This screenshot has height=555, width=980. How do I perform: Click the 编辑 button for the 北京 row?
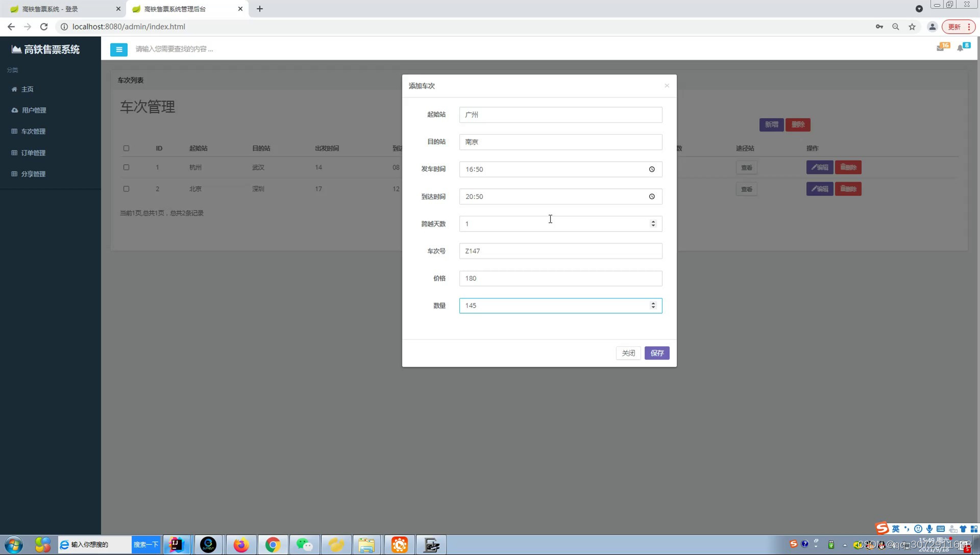(820, 189)
